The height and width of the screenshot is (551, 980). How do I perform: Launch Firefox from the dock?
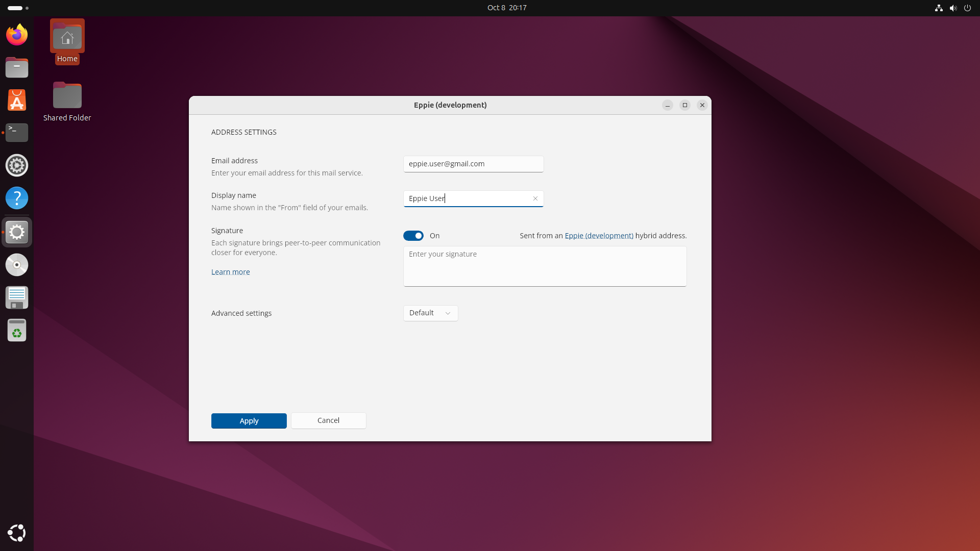click(x=17, y=35)
